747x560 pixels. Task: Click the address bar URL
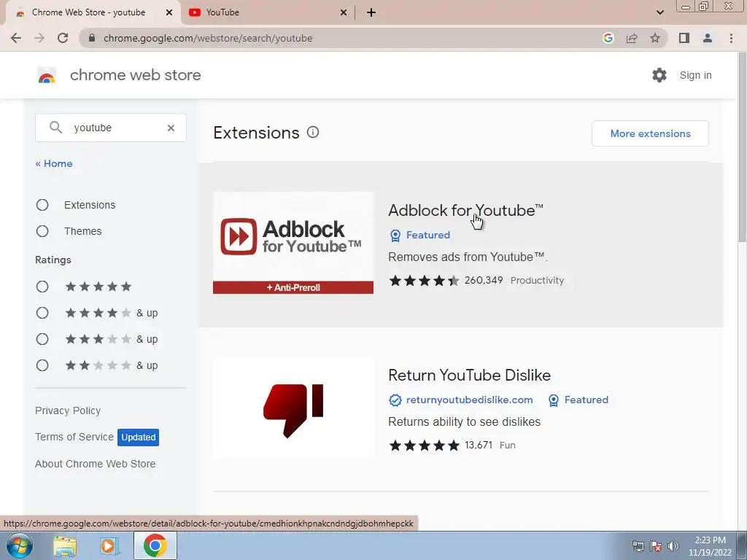point(208,38)
